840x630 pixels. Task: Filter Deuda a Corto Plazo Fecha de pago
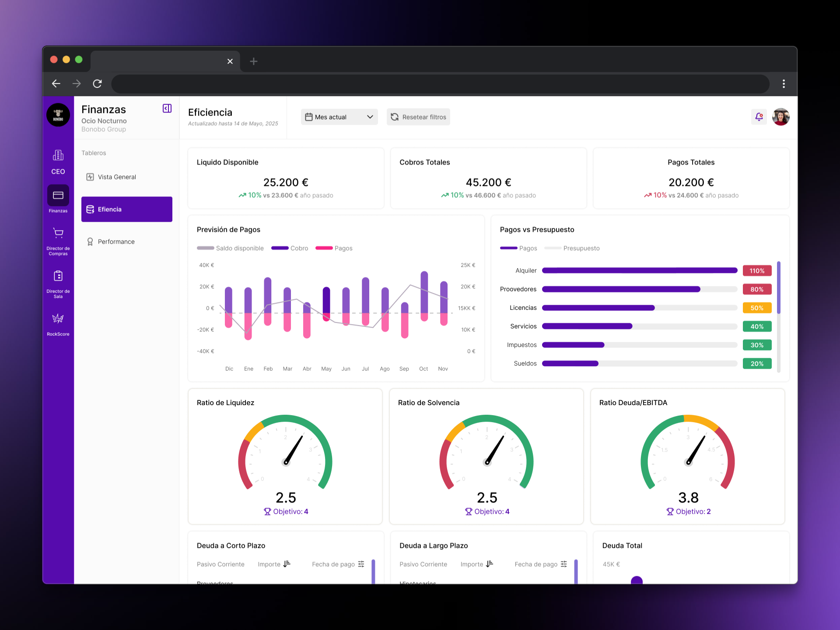coord(361,564)
